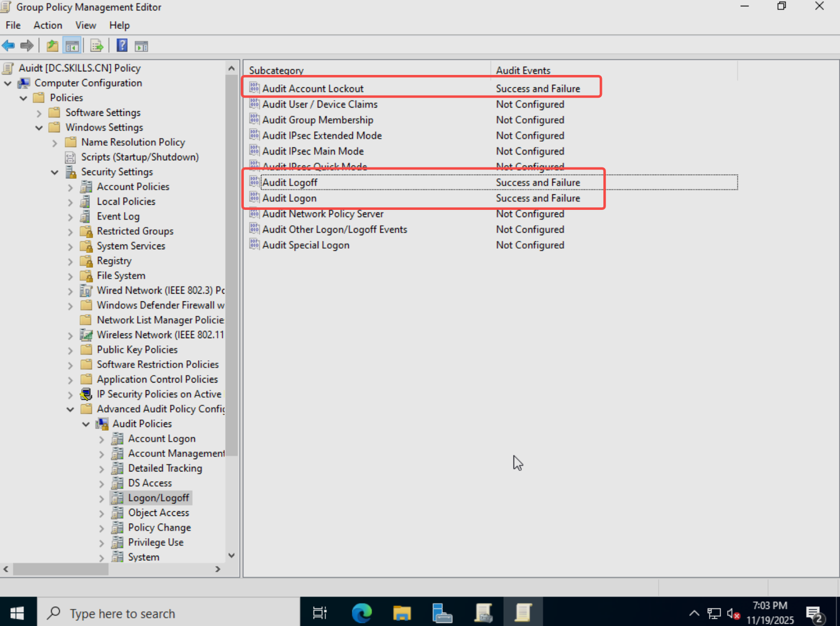Click tree pane vertical scrollbar down arrow
Screen dimensions: 840x626
(x=231, y=556)
